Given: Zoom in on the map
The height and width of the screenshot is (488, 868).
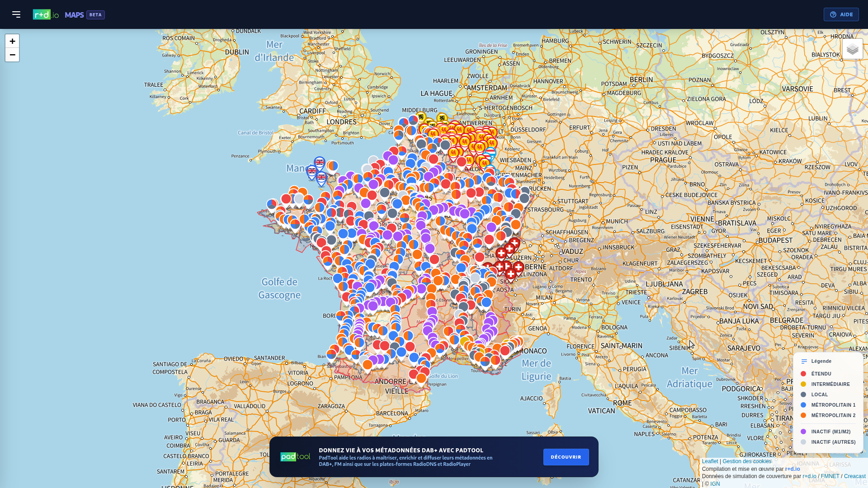Looking at the screenshot, I should click(12, 41).
